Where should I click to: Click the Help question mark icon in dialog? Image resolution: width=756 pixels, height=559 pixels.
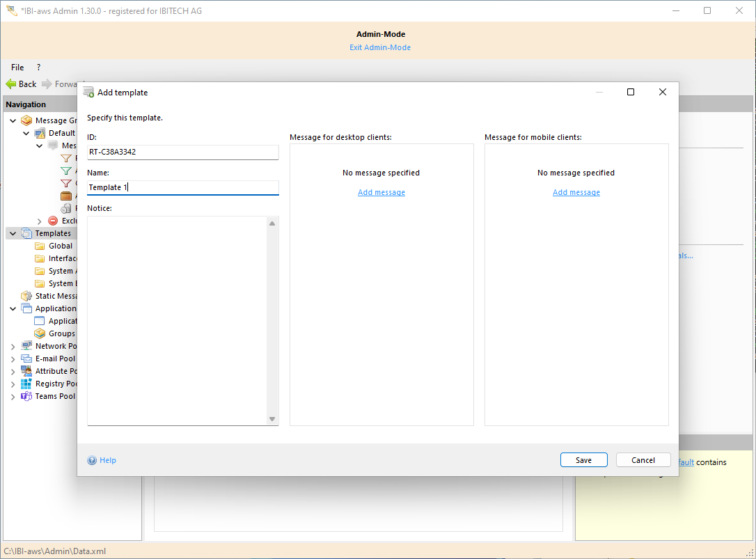pos(92,460)
